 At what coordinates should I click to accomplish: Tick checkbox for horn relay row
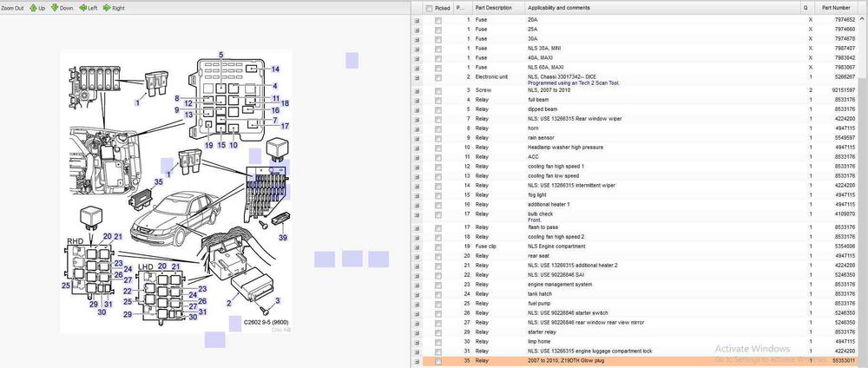click(438, 128)
